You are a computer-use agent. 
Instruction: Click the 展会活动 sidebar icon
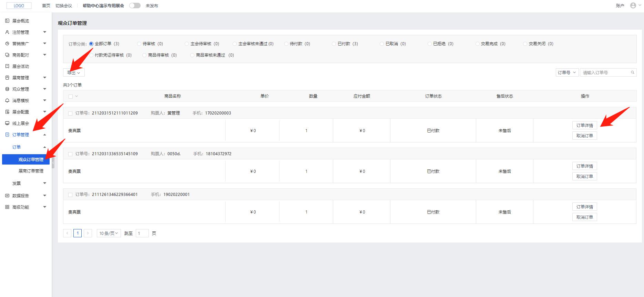(x=7, y=66)
